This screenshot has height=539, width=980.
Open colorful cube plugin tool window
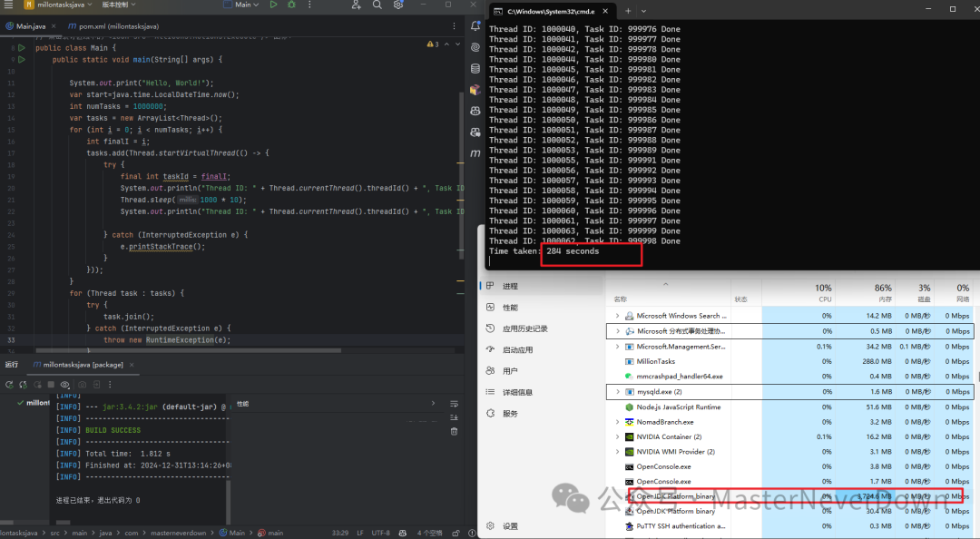475,90
